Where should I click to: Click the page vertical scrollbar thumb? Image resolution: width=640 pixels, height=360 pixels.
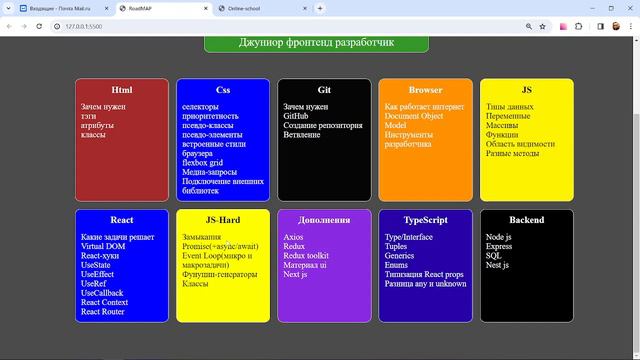636,233
